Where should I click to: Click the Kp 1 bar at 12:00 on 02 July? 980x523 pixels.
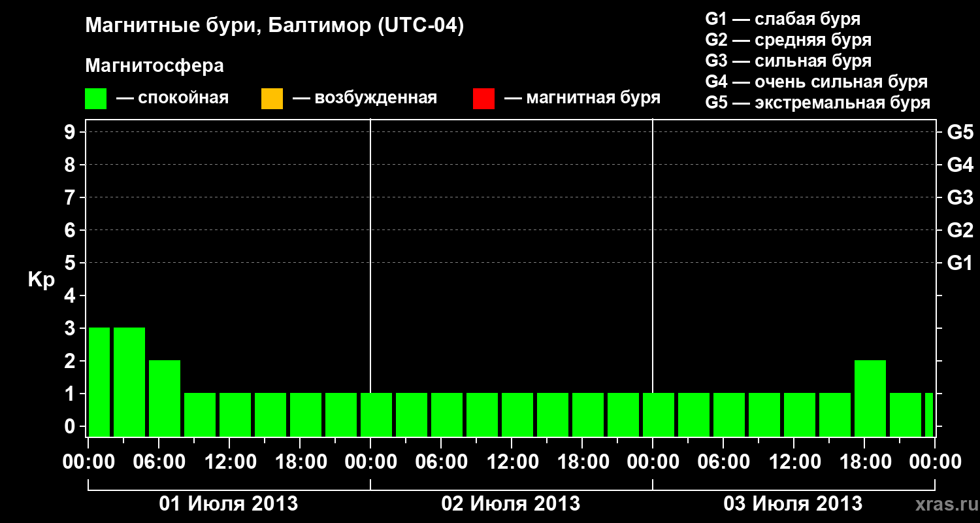pyautogui.click(x=517, y=414)
